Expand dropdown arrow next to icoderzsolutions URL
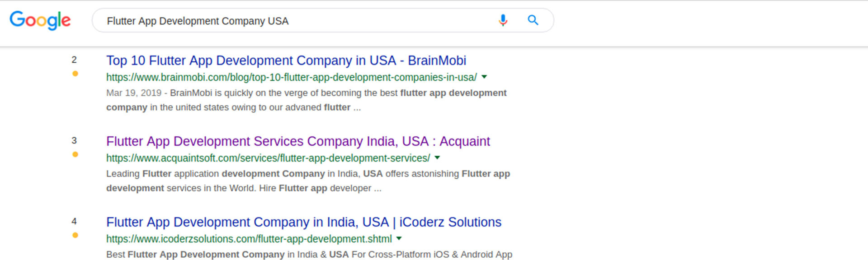 (x=399, y=239)
